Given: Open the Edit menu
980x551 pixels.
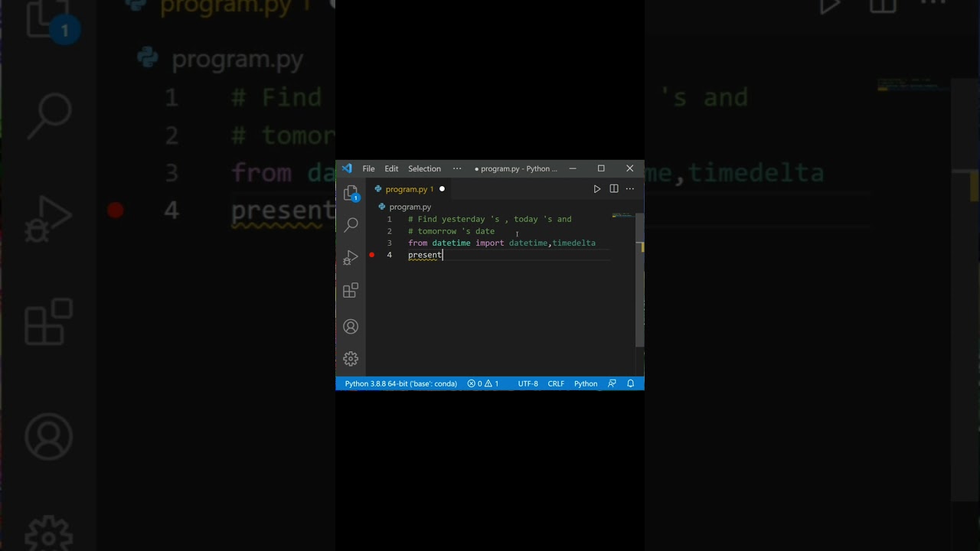Looking at the screenshot, I should click(391, 168).
